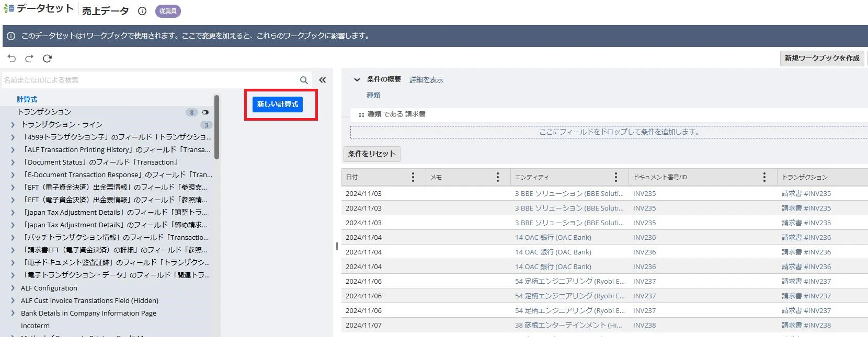Toggle the トランザクション joined-fields switch
The height and width of the screenshot is (337, 868).
205,112
